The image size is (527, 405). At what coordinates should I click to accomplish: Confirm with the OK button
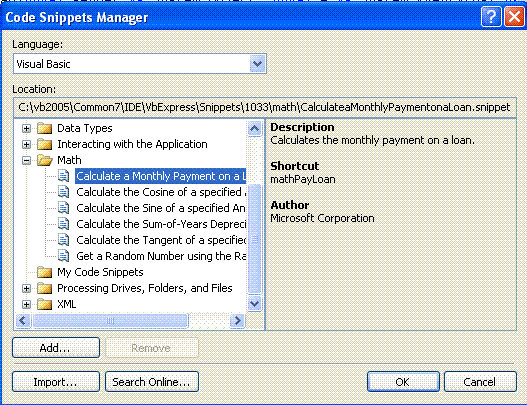click(403, 382)
